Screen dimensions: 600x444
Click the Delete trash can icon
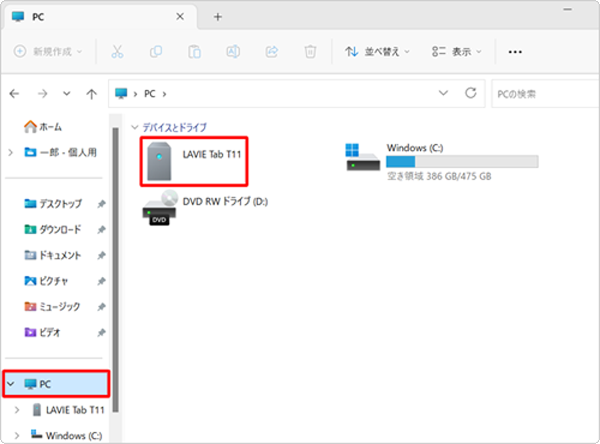pos(310,51)
